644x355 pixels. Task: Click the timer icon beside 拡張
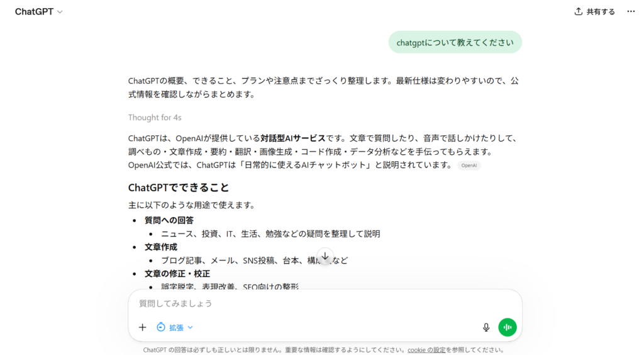pyautogui.click(x=161, y=327)
